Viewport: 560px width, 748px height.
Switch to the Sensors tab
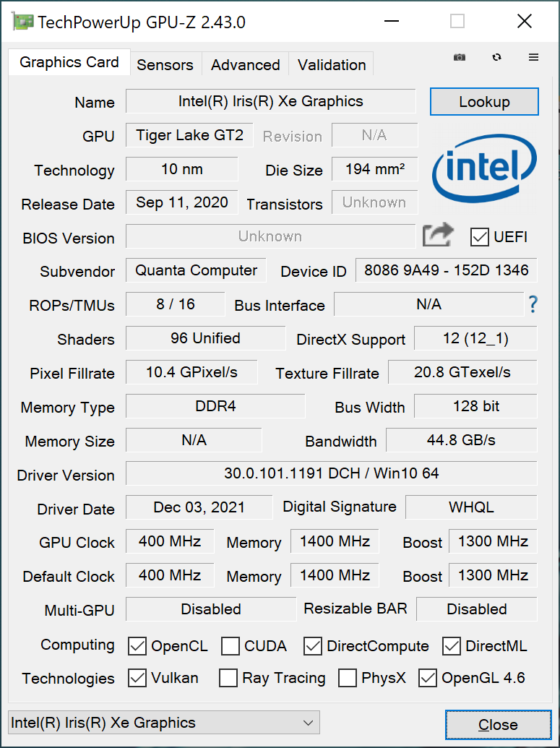point(165,64)
